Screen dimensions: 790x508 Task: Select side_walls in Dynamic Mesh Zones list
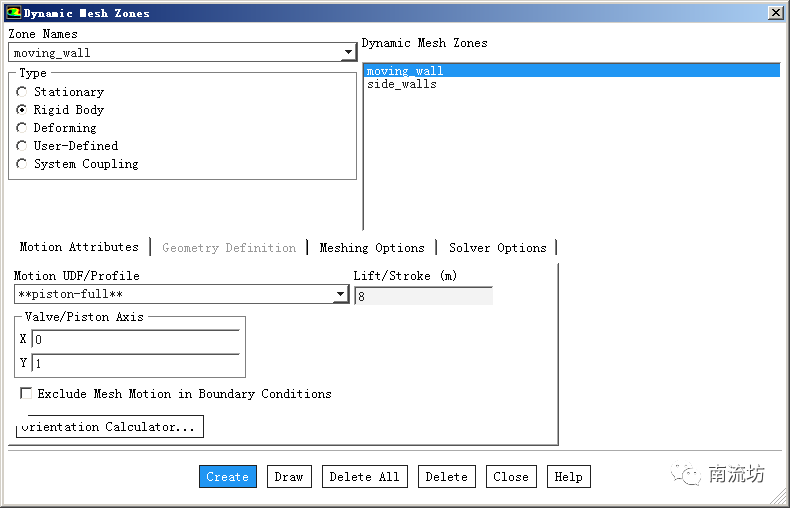tap(572, 84)
